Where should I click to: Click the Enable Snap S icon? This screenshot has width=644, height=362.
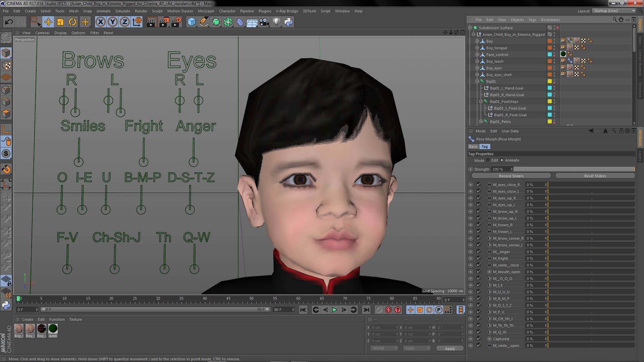(x=6, y=154)
